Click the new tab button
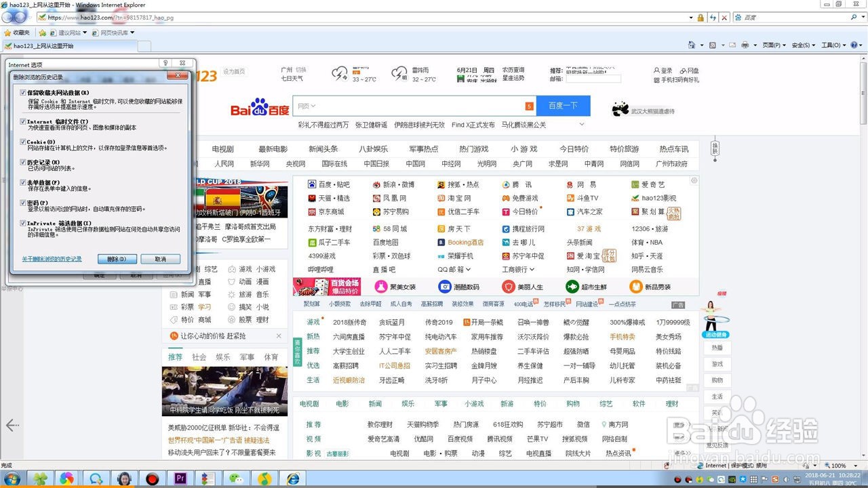The width and height of the screenshot is (868, 488). pos(144,46)
